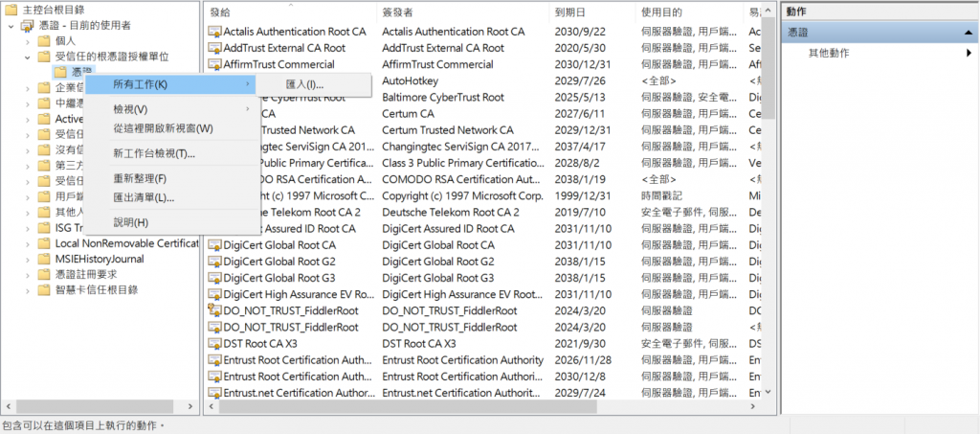Expand the 其他人 node chevron

(28, 212)
